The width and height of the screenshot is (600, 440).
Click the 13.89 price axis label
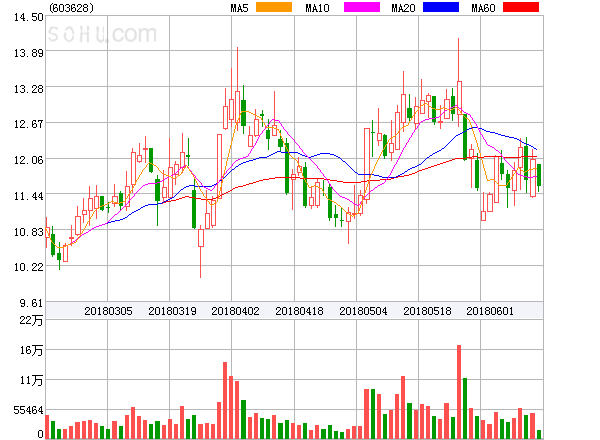pyautogui.click(x=29, y=53)
